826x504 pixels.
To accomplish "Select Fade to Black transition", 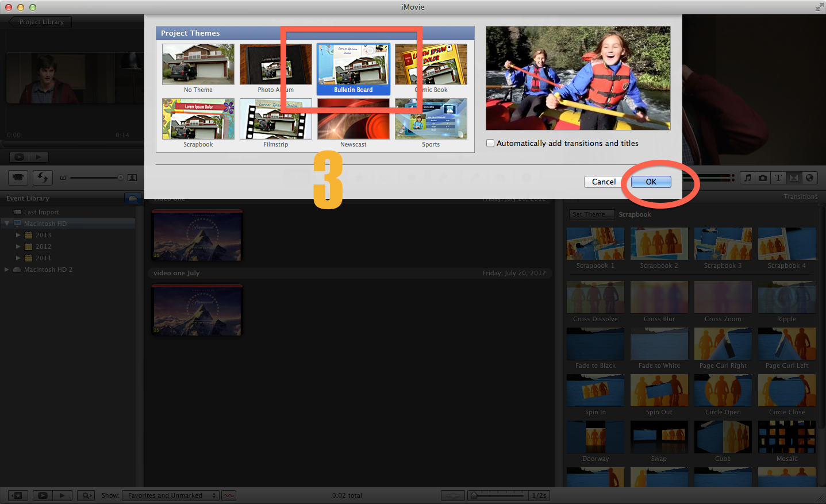I will pos(596,344).
